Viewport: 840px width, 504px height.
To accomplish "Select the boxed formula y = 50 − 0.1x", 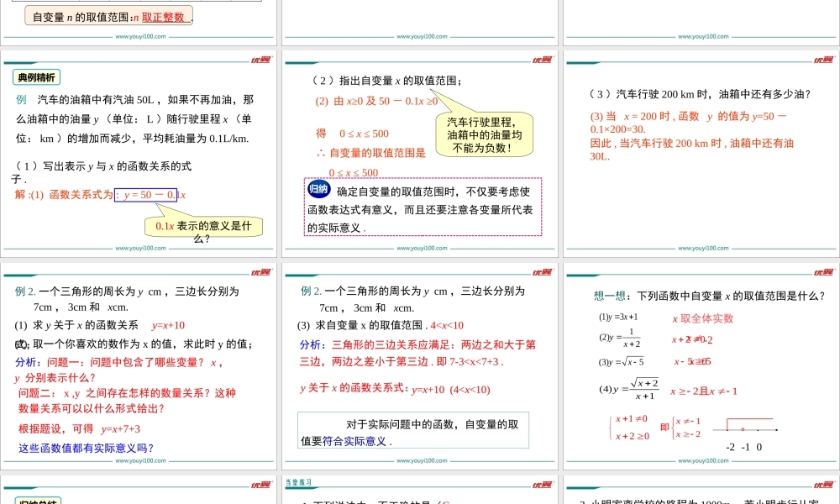I will (x=146, y=195).
